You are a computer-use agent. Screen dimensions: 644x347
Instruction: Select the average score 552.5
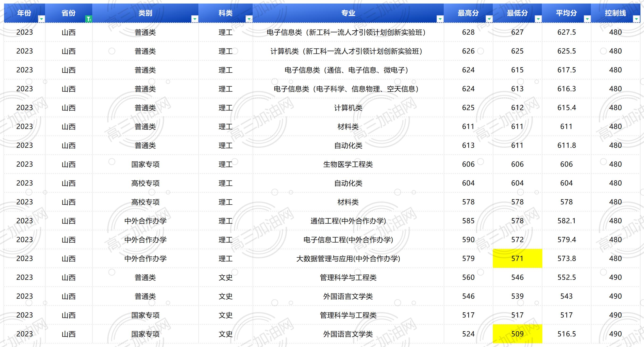[x=566, y=277]
